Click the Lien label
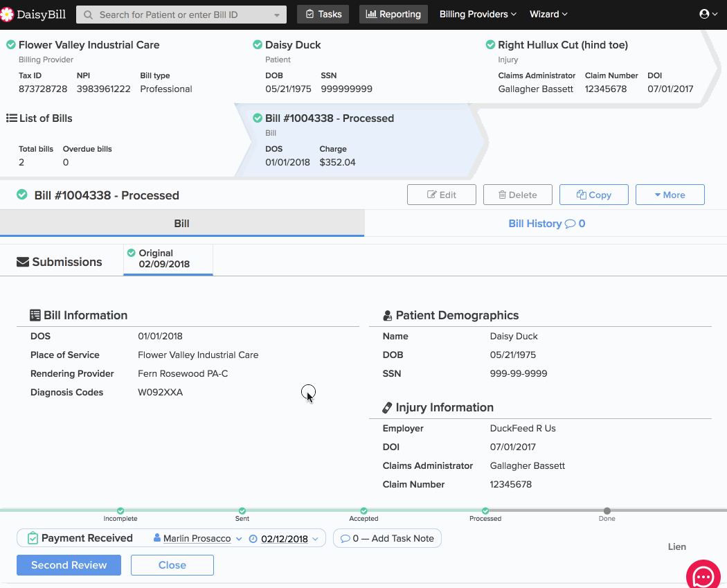The height and width of the screenshot is (588, 727). coord(677,546)
